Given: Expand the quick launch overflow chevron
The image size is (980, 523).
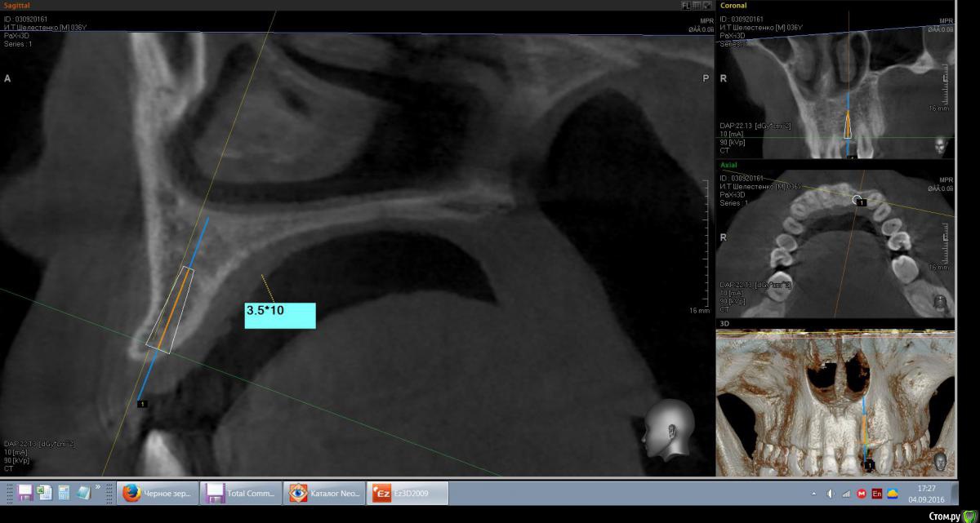Looking at the screenshot, I should coord(99,487).
